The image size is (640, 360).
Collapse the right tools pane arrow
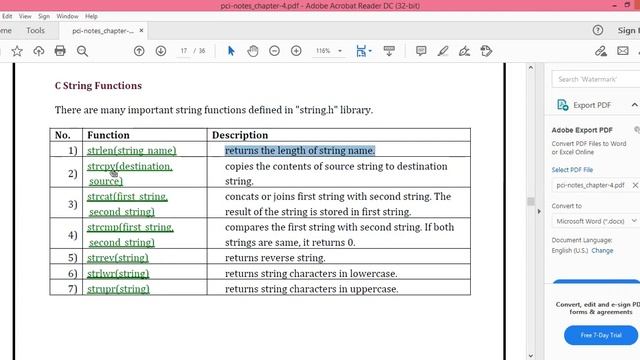[x=539, y=211]
